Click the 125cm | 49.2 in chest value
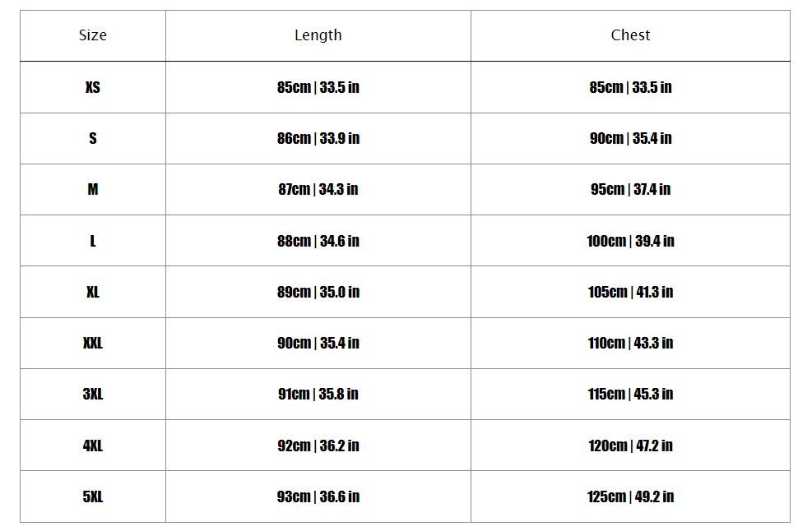Screen dimensions: 812x531 (630, 496)
